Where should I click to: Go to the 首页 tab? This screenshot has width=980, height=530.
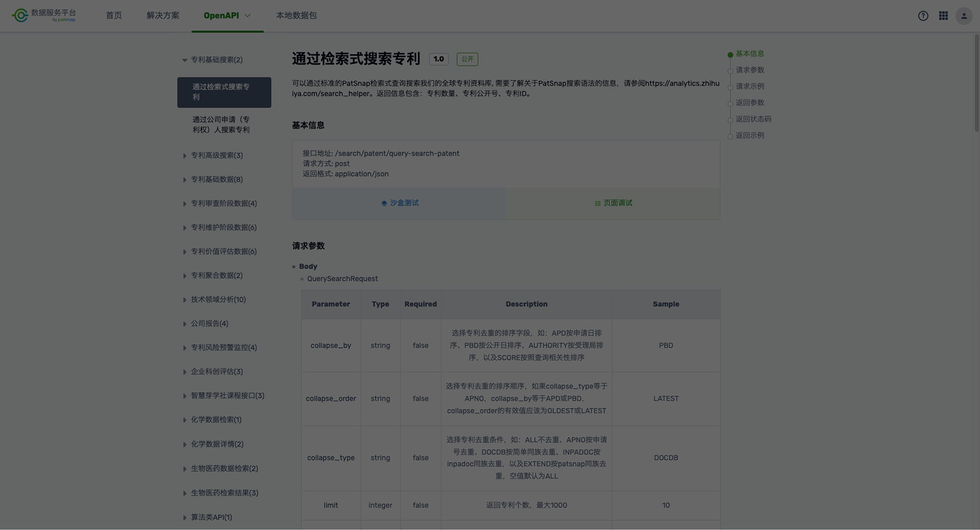pyautogui.click(x=114, y=16)
